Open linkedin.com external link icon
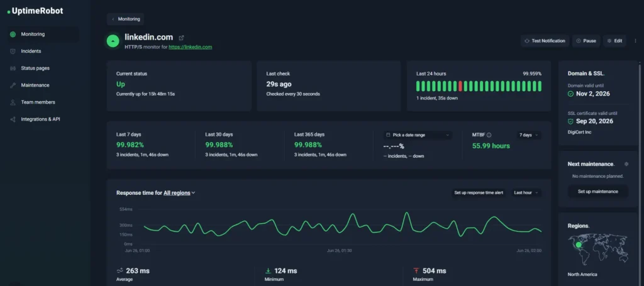The width and height of the screenshot is (644, 286). (x=181, y=38)
